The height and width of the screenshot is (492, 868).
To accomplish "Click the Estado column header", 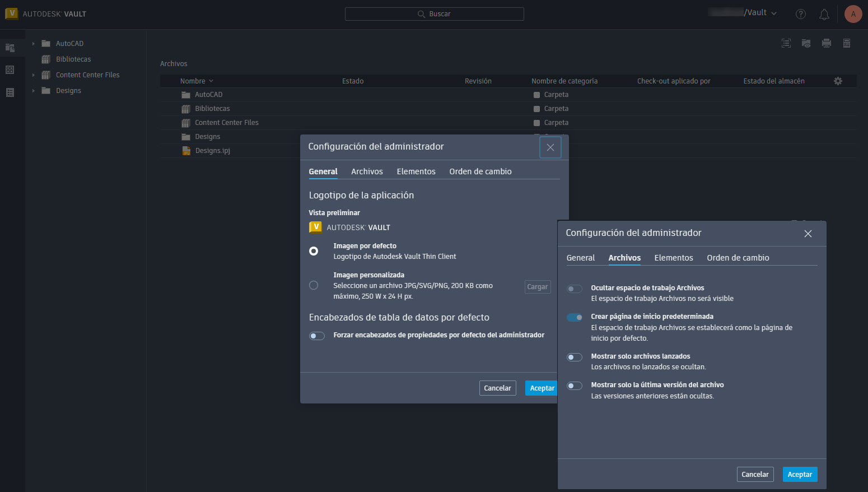I will coord(353,81).
